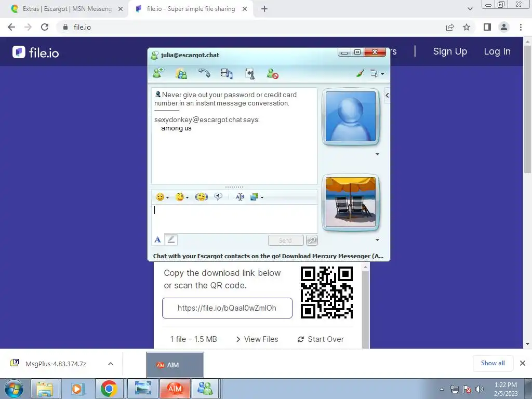Screen dimensions: 532x399
Task: Open the games and activities icon
Action: [250, 74]
